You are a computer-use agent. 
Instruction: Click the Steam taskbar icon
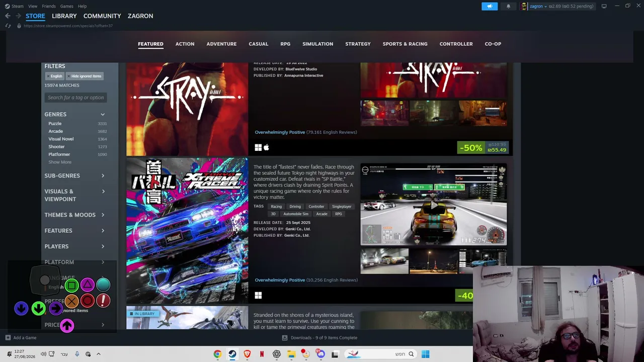[x=232, y=354]
